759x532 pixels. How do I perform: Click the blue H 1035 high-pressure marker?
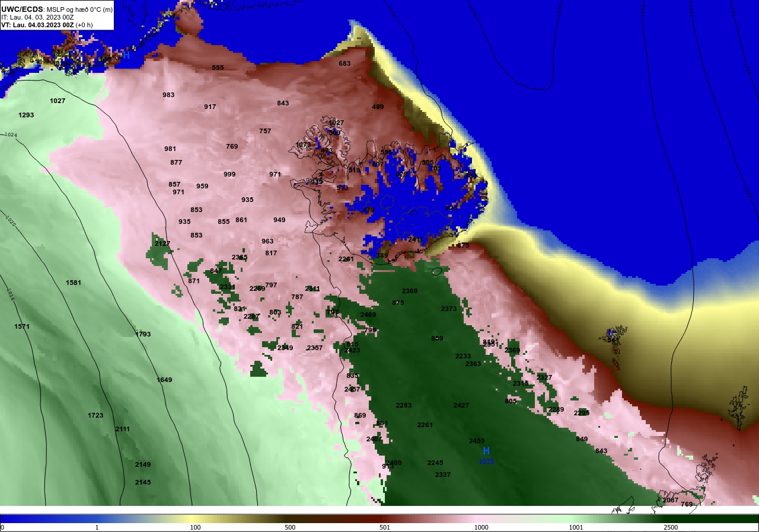[x=486, y=456]
